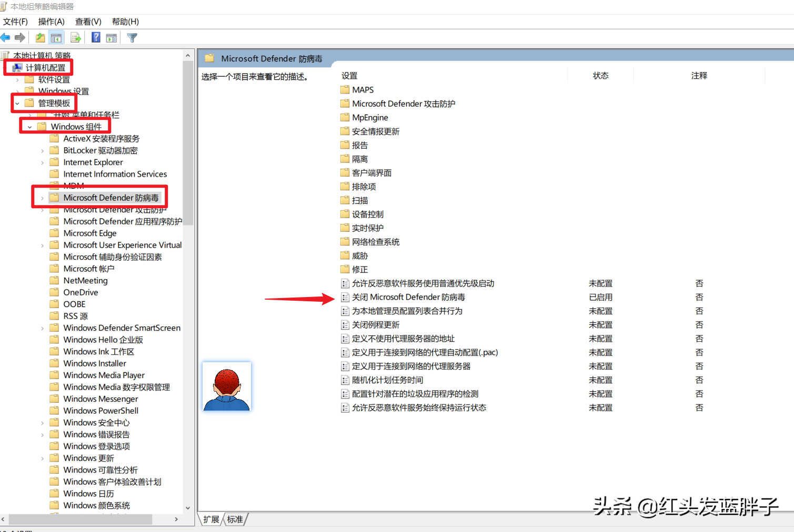This screenshot has height=532, width=794.
Task: Select 配置针对潜在的垃圾应用程序的检测 policy
Action: pyautogui.click(x=415, y=394)
